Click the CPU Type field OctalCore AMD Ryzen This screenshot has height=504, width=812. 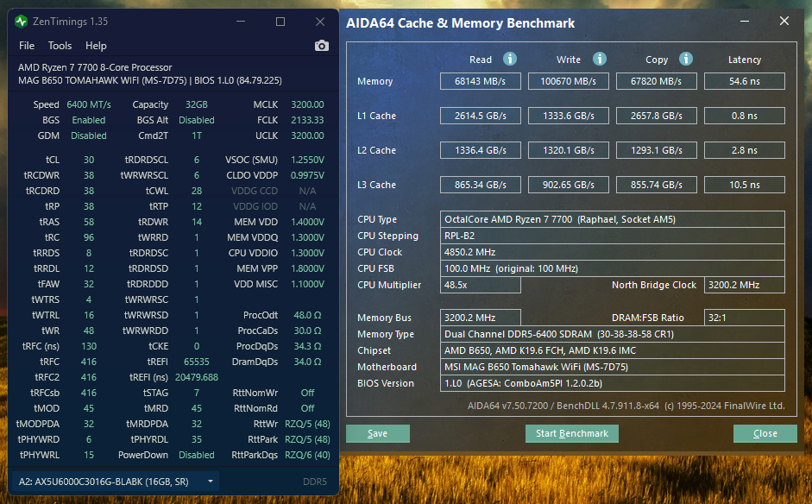pyautogui.click(x=612, y=219)
